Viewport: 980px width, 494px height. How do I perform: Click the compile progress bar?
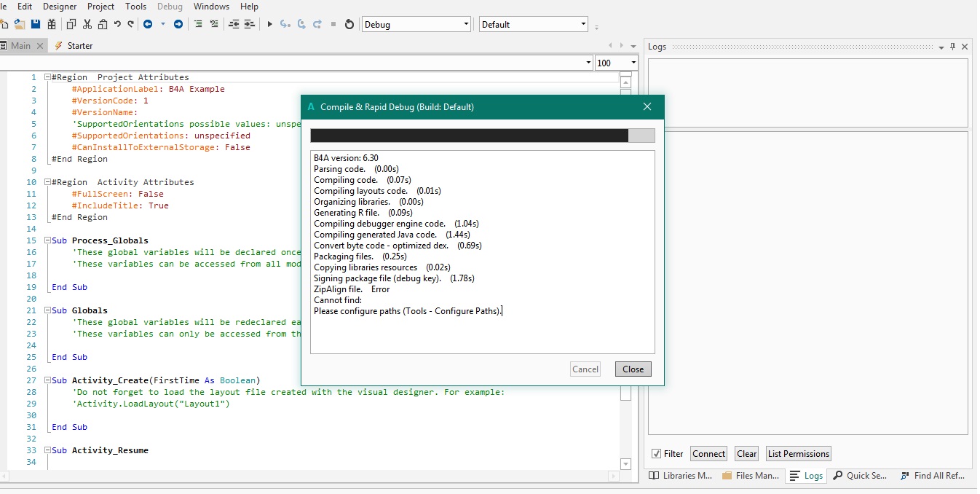[482, 136]
